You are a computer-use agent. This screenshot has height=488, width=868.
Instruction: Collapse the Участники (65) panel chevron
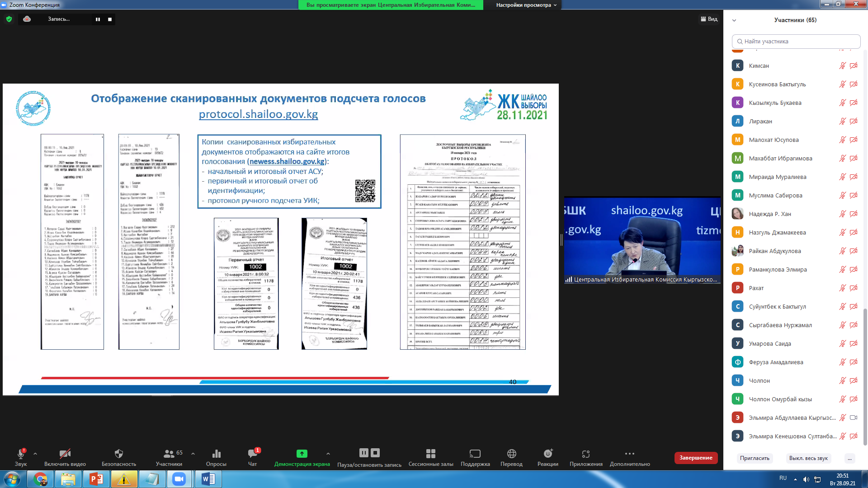[x=734, y=20]
